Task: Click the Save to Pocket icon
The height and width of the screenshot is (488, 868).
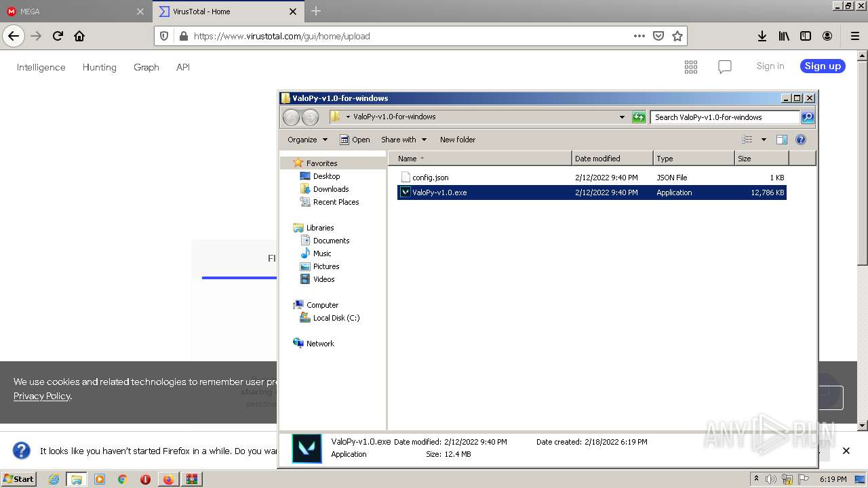Action: tap(658, 36)
